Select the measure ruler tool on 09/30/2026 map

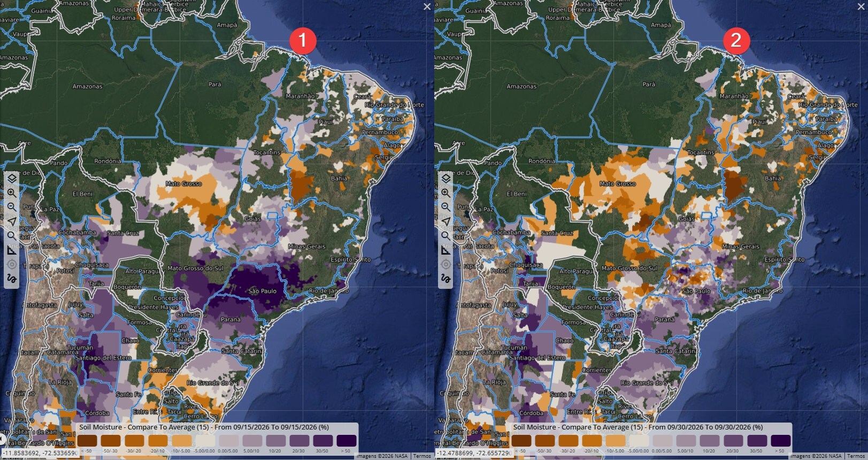tap(445, 250)
